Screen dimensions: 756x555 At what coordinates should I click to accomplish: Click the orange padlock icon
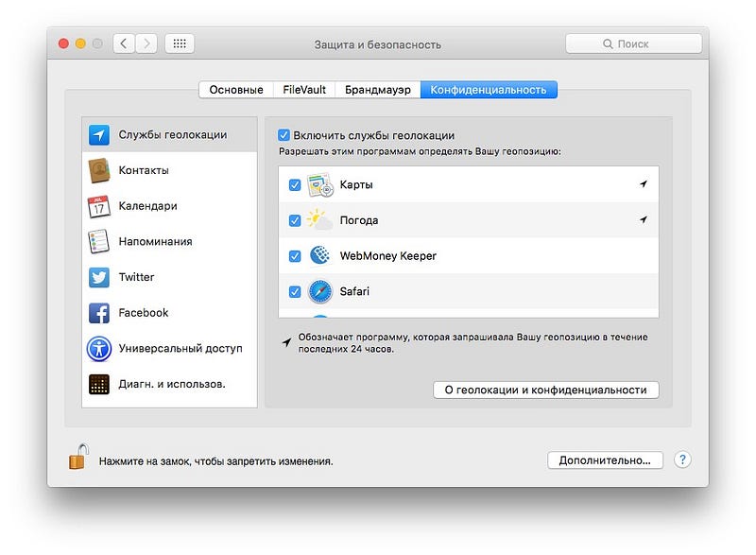click(x=79, y=457)
